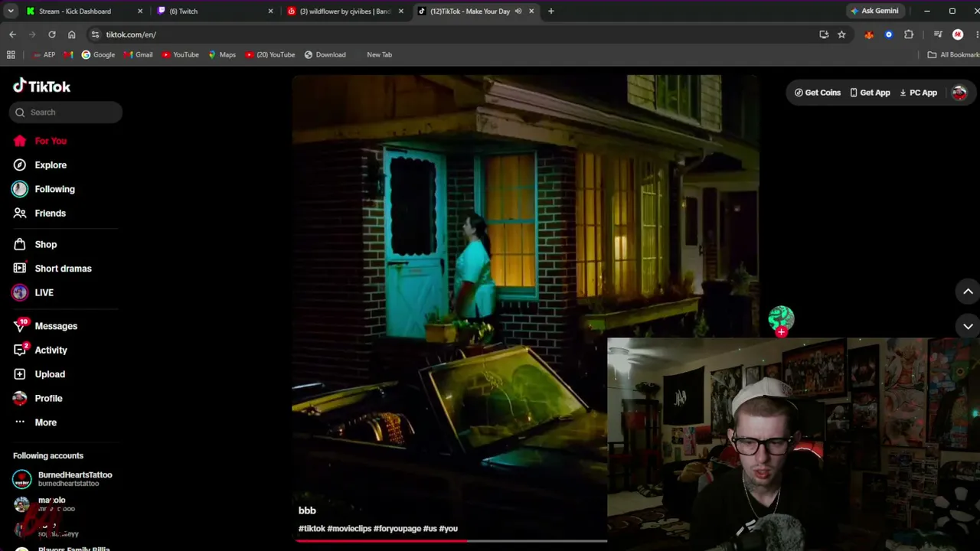Open the Google bookmark
This screenshot has height=551, width=980.
click(98, 54)
